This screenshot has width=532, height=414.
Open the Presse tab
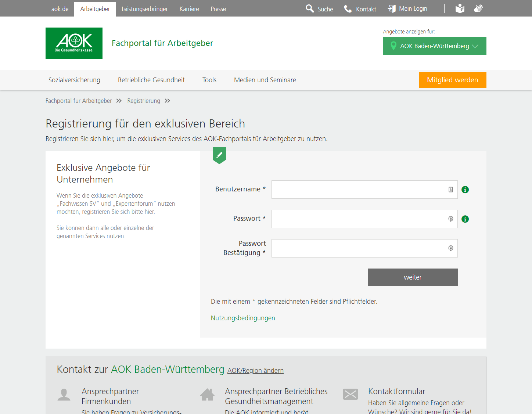(218, 9)
